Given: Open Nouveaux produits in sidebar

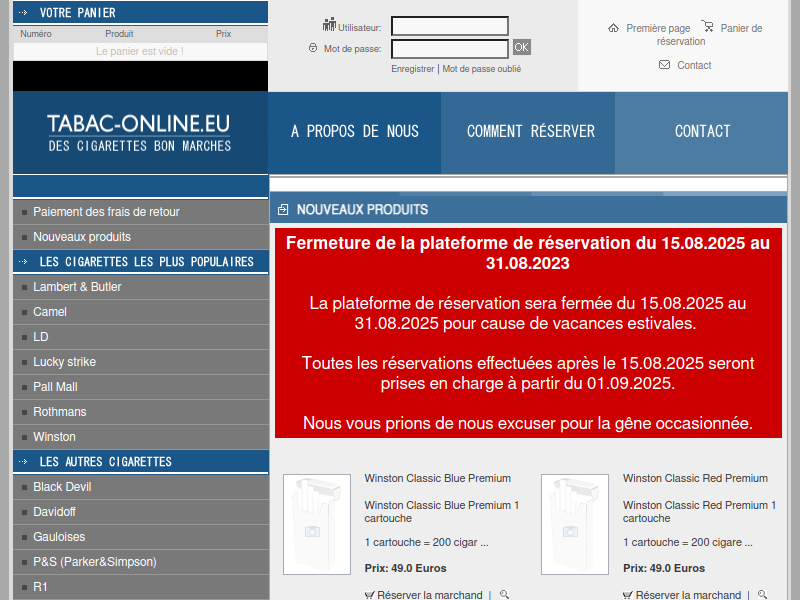Looking at the screenshot, I should tap(141, 237).
